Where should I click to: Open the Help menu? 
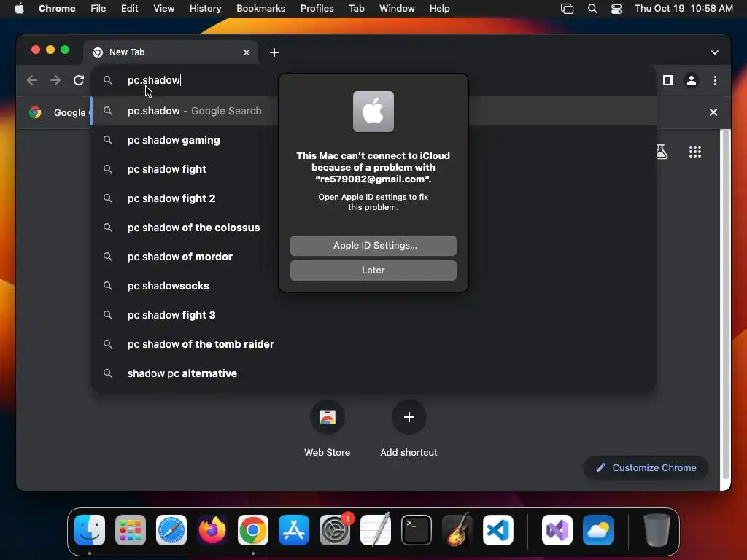[x=439, y=9]
